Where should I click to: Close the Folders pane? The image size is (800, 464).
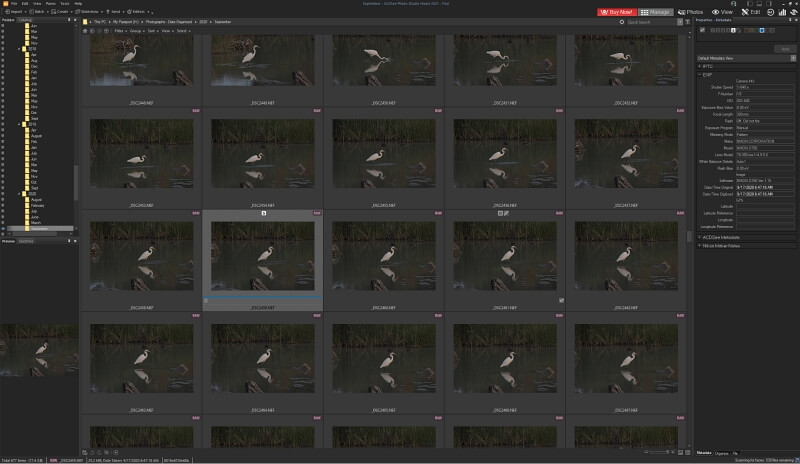click(x=75, y=20)
